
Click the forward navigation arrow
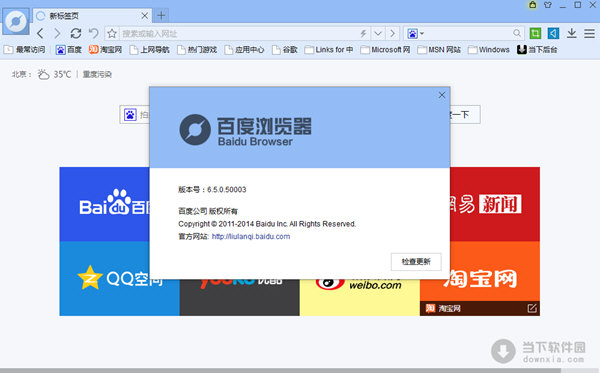(x=57, y=34)
